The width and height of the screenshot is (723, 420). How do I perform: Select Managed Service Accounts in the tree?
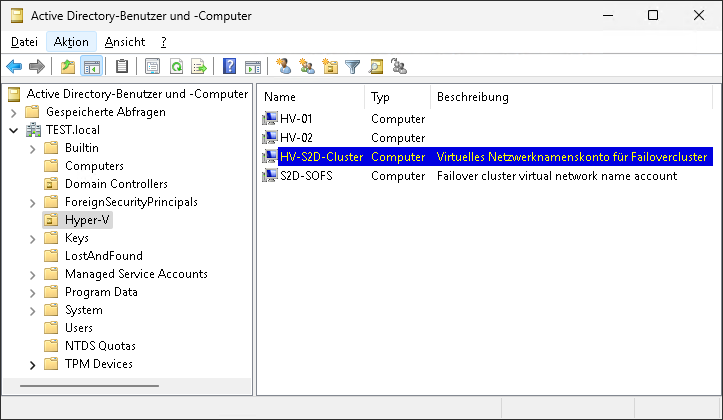136,274
